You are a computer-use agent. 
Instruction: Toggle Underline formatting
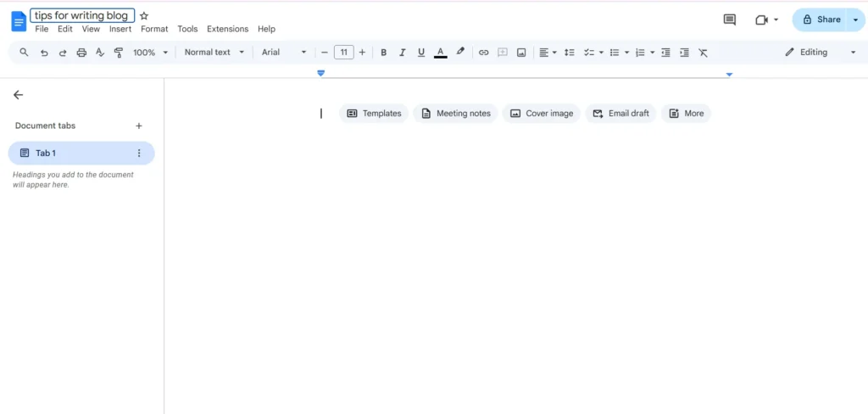(x=421, y=53)
